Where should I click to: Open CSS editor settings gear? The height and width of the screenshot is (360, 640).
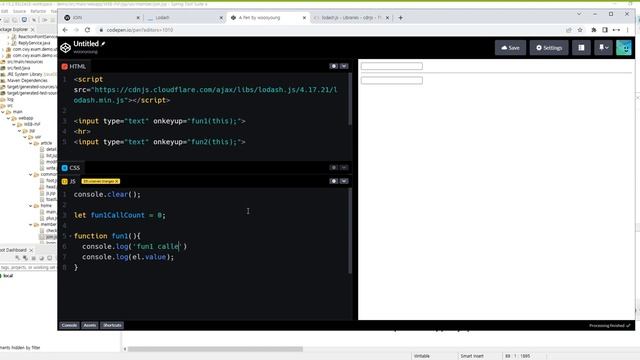(x=333, y=167)
